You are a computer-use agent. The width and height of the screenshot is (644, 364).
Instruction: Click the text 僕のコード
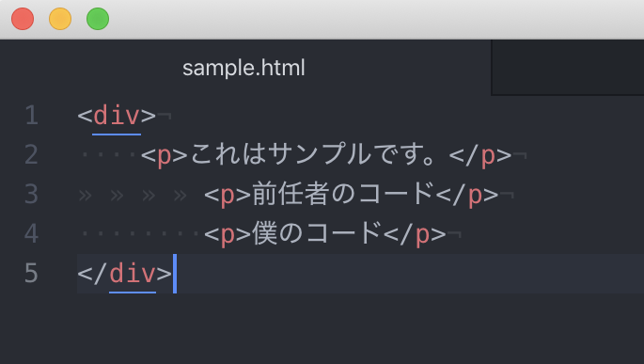click(317, 233)
